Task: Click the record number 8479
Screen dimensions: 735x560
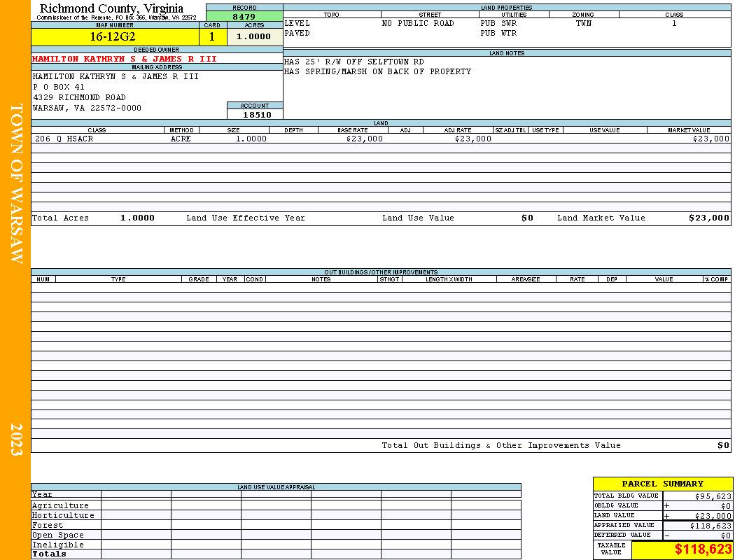Action: tap(244, 16)
